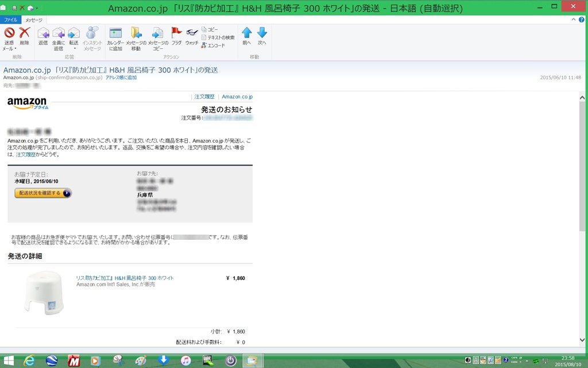Click 配送状況を確認する tracking button

pos(43,193)
